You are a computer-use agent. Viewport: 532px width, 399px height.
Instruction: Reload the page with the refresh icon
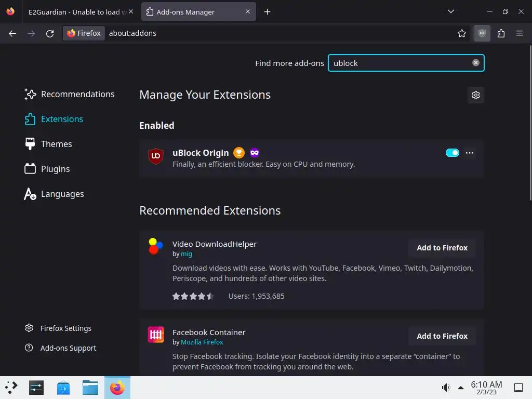[x=50, y=33]
